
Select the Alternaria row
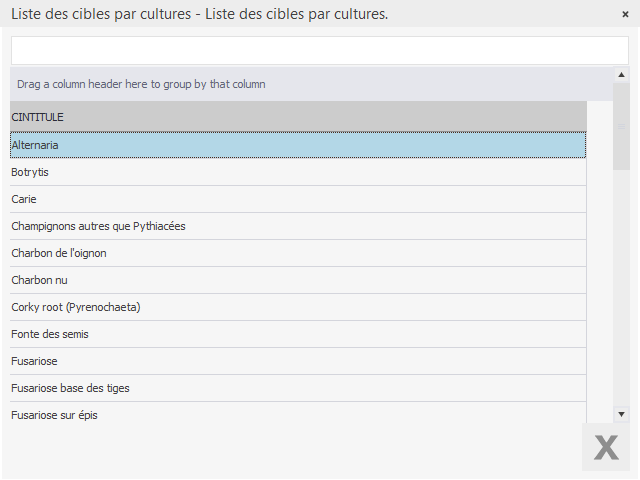(298, 145)
